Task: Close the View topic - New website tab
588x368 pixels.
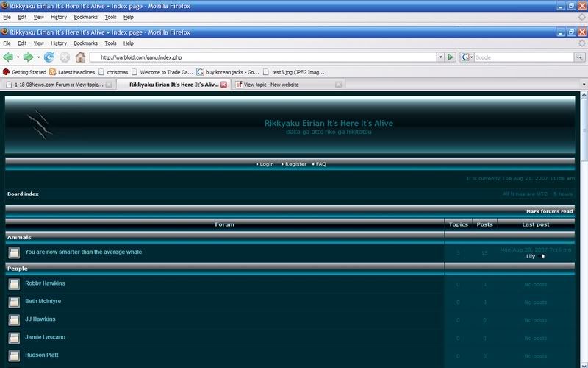Action: tap(338, 85)
